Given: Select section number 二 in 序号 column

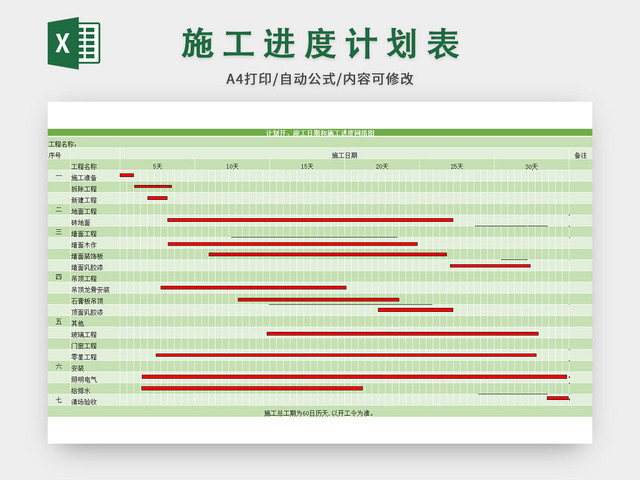Looking at the screenshot, I should coord(59,210).
